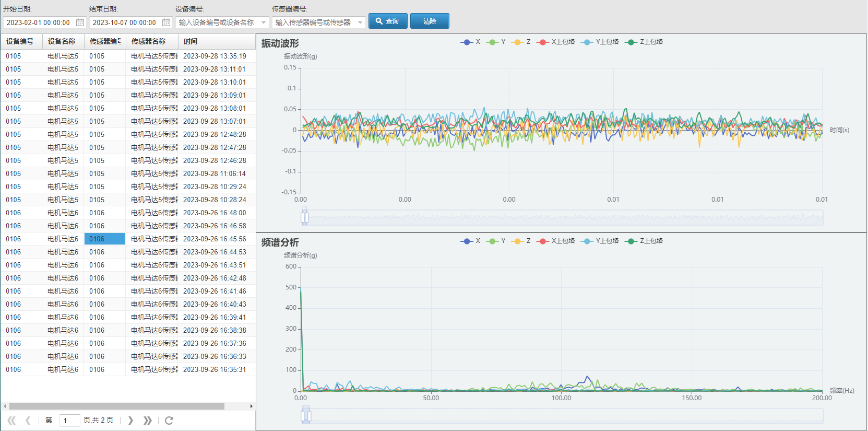Sort by the 传感器名称 column header
The height and width of the screenshot is (431, 868).
tap(152, 41)
